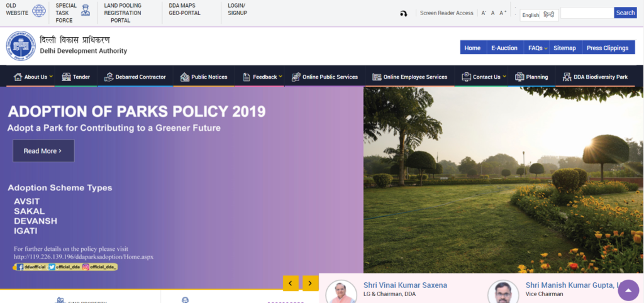Go to next banner slide arrow
The image size is (644, 303).
(310, 284)
